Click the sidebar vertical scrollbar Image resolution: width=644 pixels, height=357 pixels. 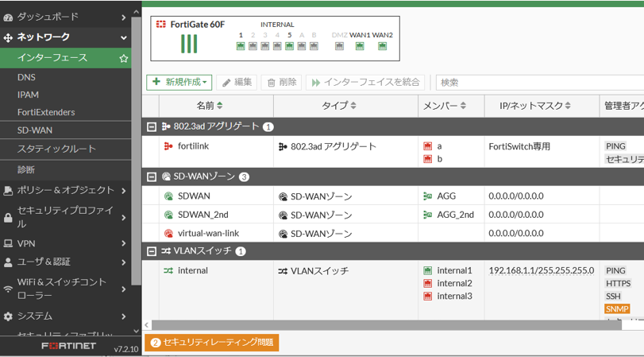136,150
